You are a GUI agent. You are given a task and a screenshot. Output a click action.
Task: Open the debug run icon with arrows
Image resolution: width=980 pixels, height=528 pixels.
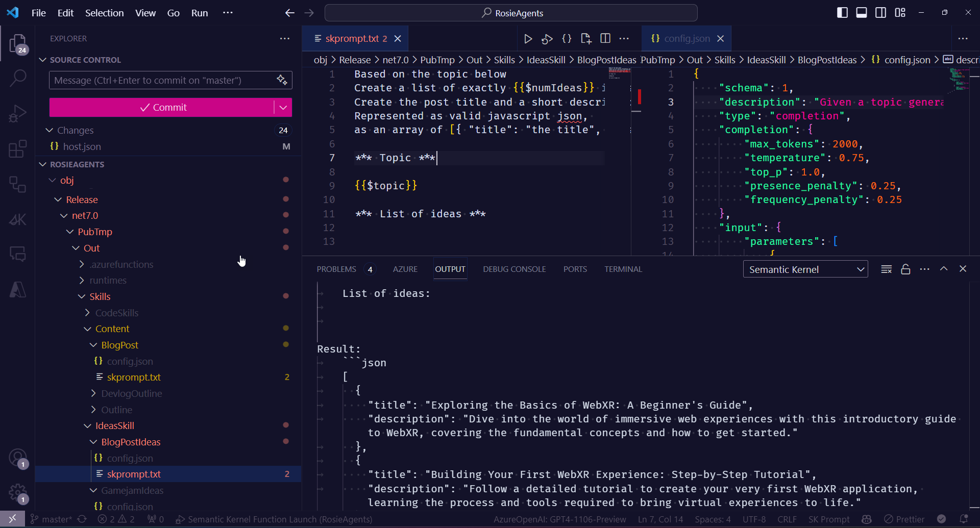(547, 39)
